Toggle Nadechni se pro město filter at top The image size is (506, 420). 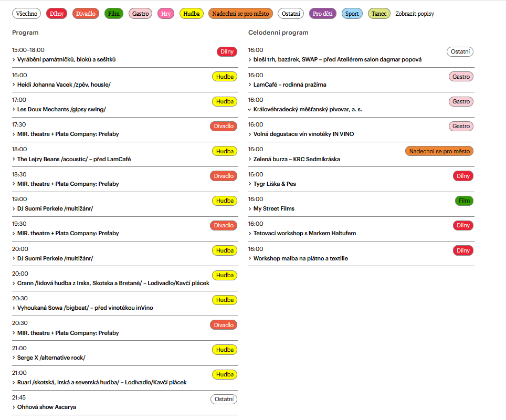(x=241, y=14)
